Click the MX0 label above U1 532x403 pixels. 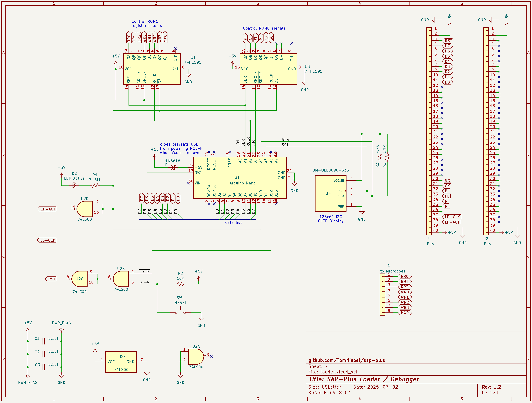pyautogui.click(x=165, y=37)
